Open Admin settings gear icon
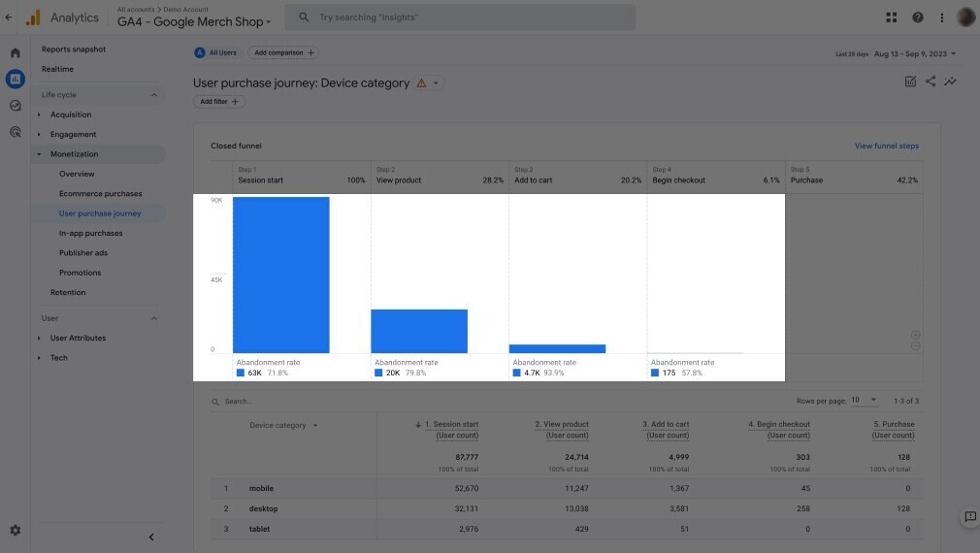980x553 pixels. pyautogui.click(x=15, y=531)
